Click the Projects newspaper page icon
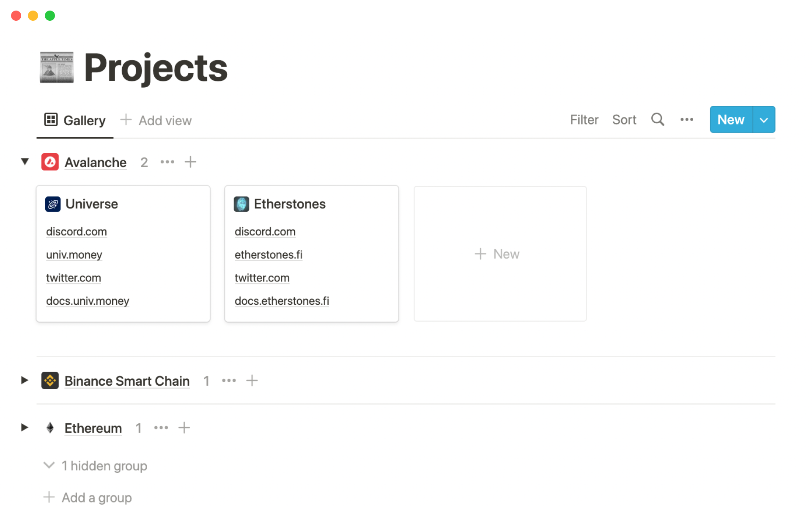Screen dimensions: 812x508 click(57, 67)
